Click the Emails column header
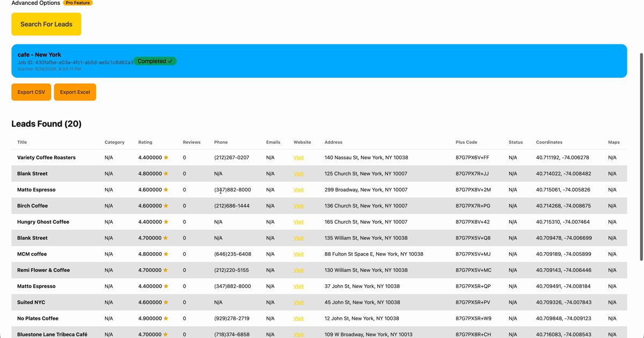Image resolution: width=644 pixels, height=338 pixels. [273, 142]
